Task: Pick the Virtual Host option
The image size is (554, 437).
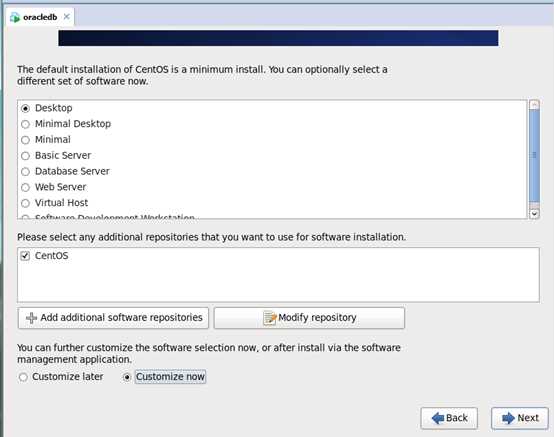Action: click(x=25, y=203)
